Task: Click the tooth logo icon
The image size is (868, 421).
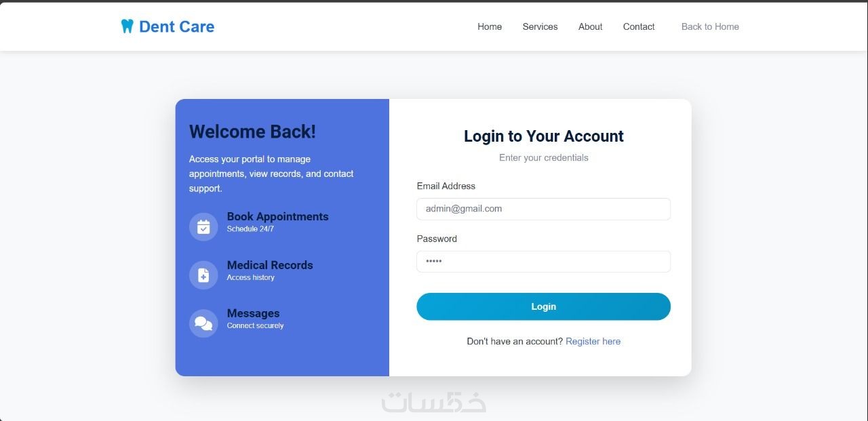Action: (x=127, y=26)
